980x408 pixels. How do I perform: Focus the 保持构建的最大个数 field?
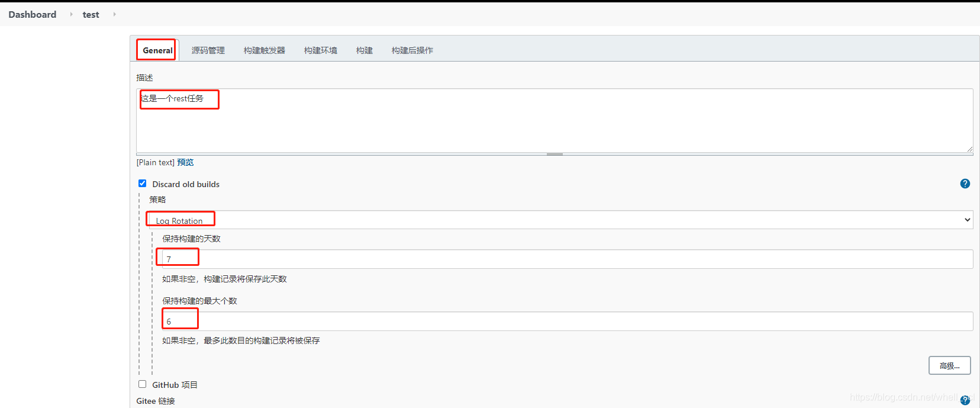[x=568, y=321]
